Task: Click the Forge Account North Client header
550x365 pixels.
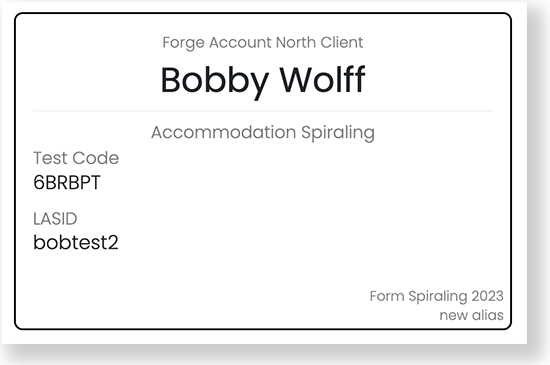Action: [x=263, y=43]
